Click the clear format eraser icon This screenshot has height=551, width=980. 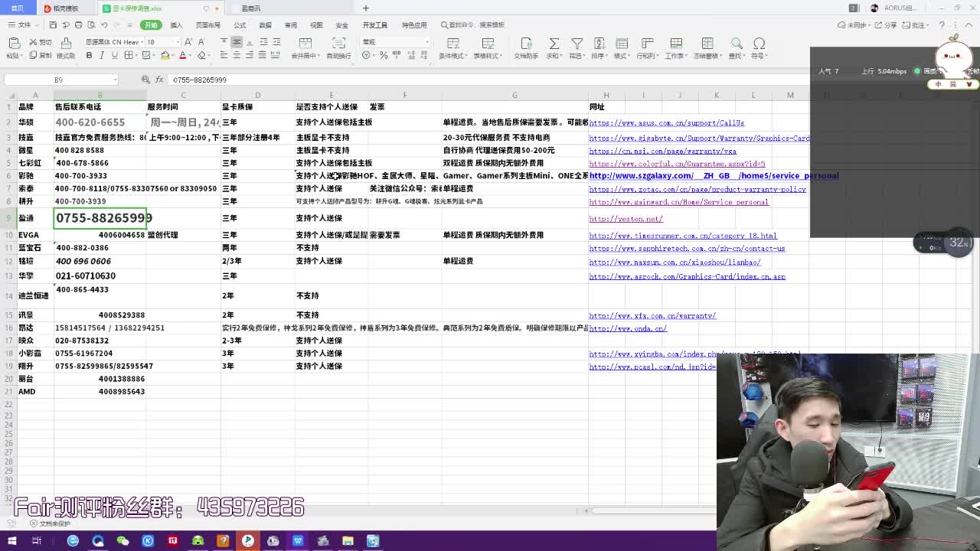pos(201,55)
